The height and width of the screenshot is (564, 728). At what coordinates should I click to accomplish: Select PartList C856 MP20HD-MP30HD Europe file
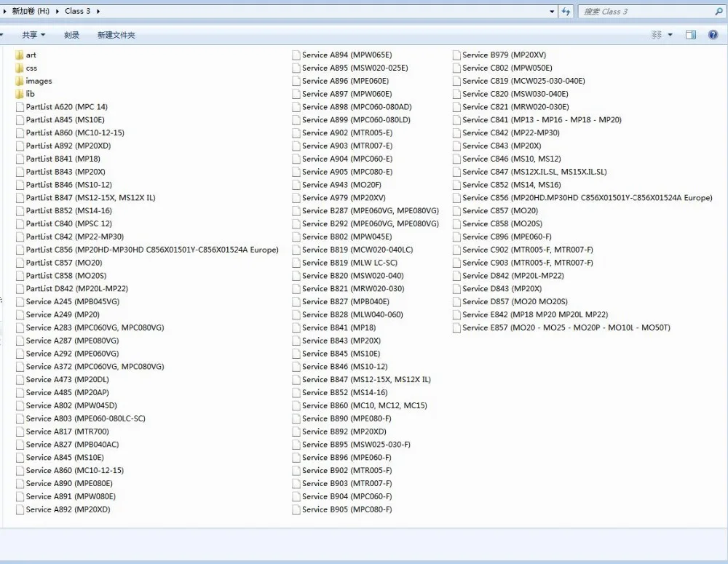pos(152,250)
